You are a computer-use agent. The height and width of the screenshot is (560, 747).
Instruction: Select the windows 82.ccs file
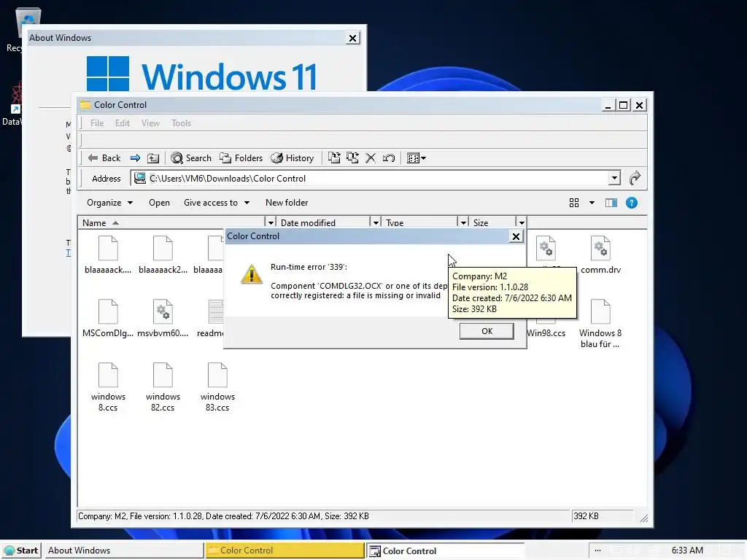[x=163, y=387]
